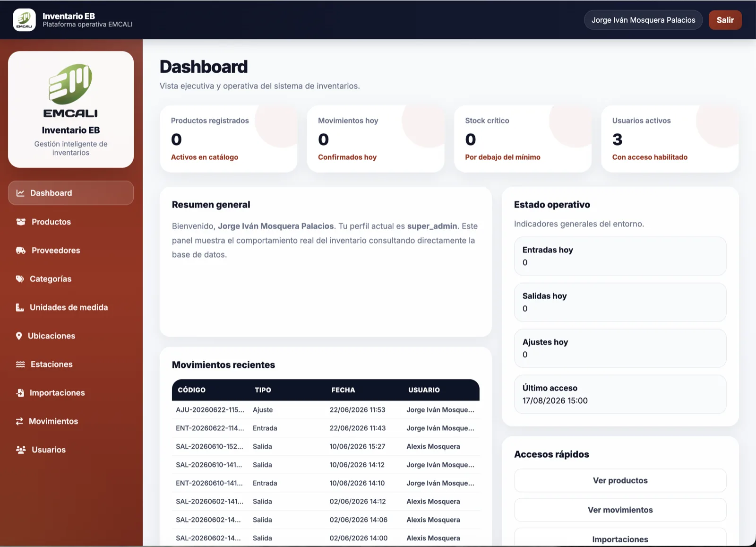Open Categorías from the sidebar

click(x=71, y=279)
